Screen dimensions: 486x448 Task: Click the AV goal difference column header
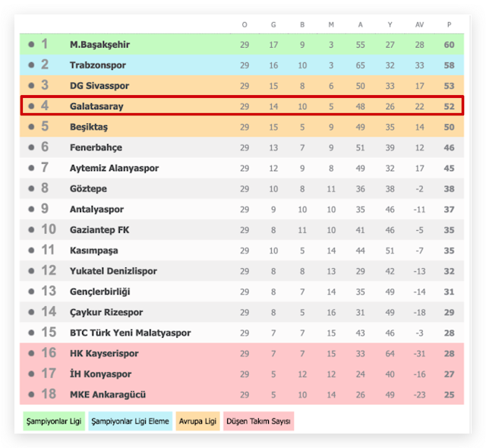coord(419,25)
